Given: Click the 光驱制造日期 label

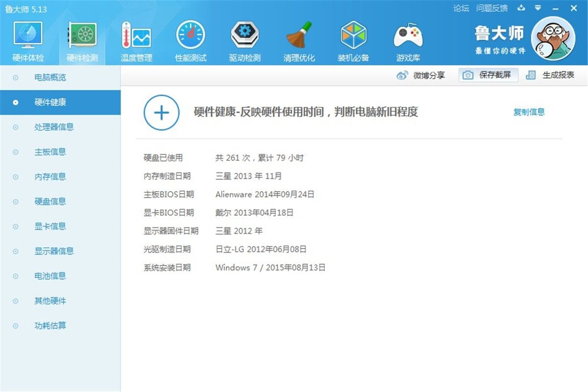Looking at the screenshot, I should pyautogui.click(x=167, y=249).
